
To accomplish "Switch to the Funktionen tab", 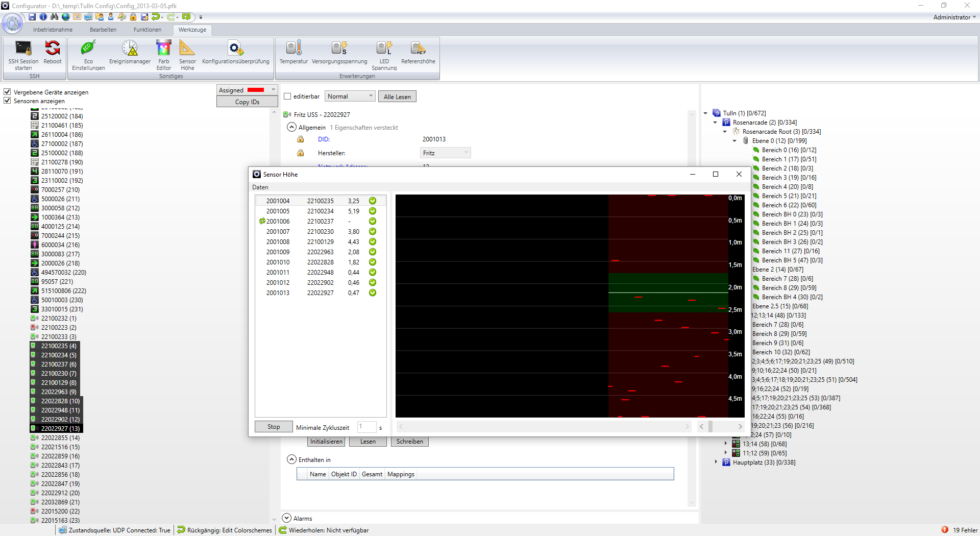I will (148, 30).
